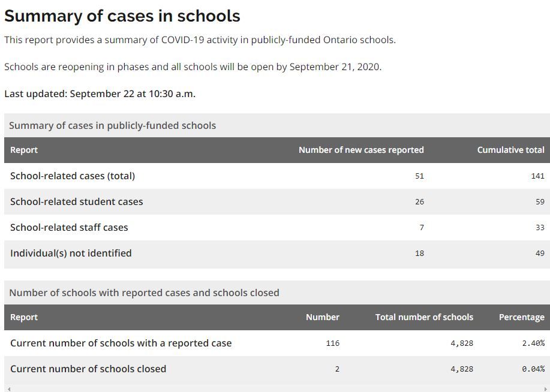Select the 'School-related student cases' row label
550x392 pixels.
coord(77,201)
